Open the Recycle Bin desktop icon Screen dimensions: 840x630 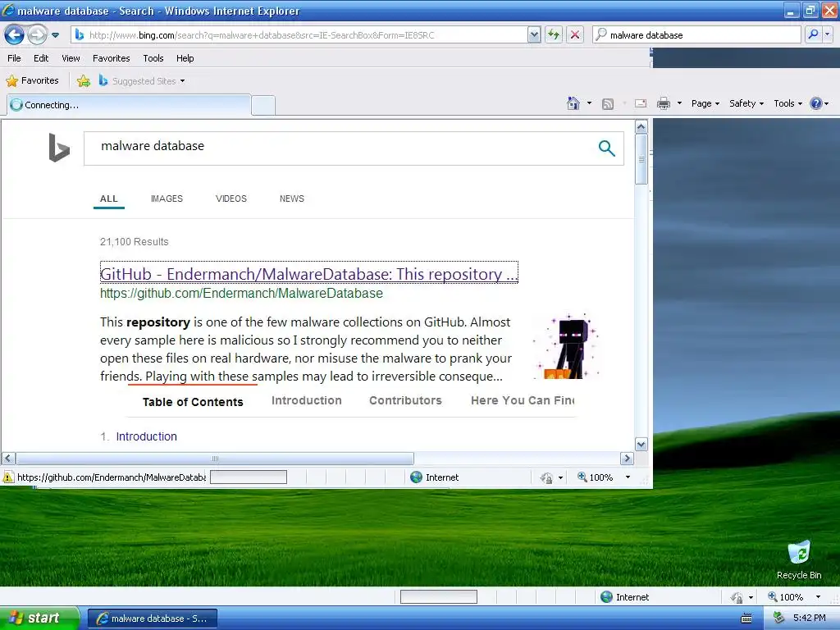tap(799, 559)
